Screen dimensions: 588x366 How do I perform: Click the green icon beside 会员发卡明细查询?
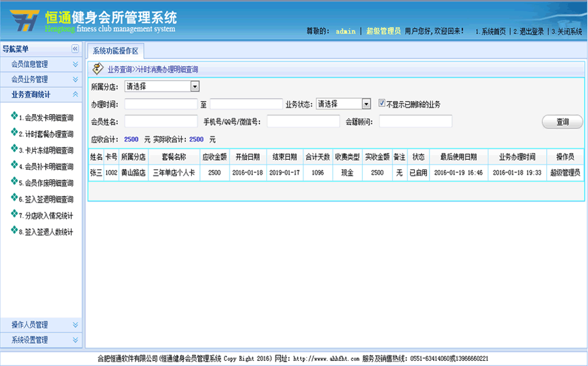pos(14,116)
